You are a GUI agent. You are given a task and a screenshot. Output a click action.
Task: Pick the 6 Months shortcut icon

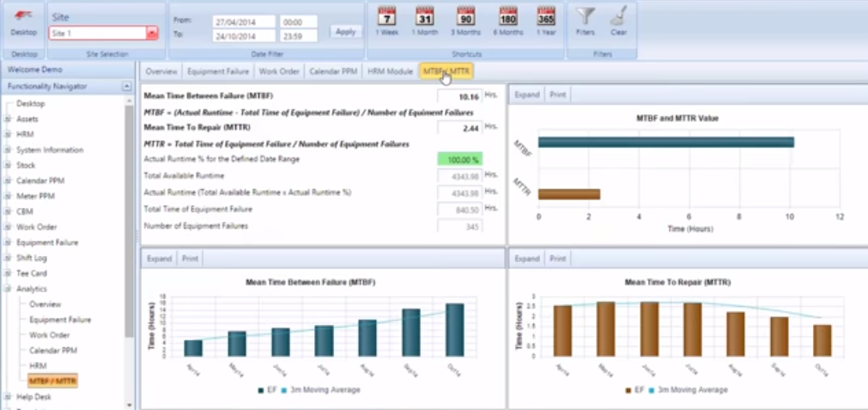(x=507, y=16)
